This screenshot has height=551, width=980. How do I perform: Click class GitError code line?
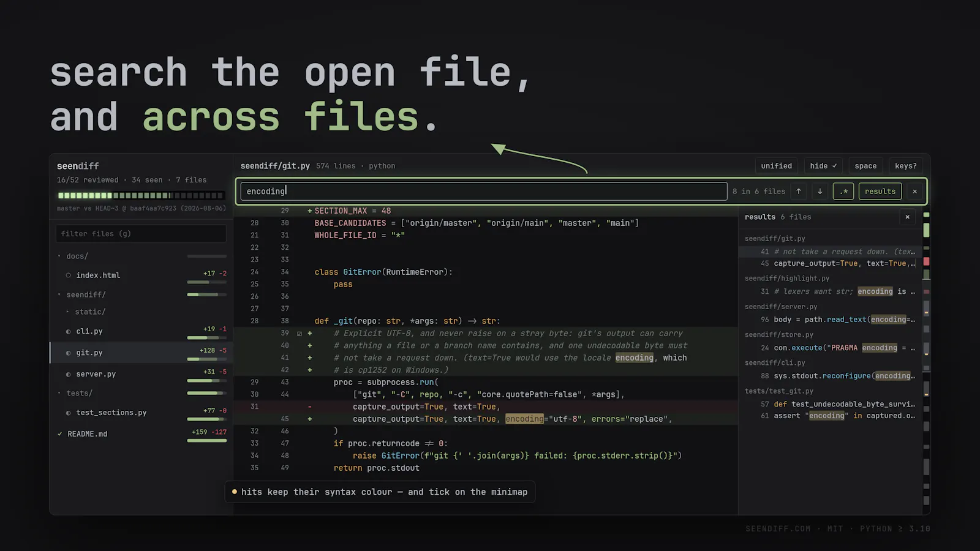383,272
